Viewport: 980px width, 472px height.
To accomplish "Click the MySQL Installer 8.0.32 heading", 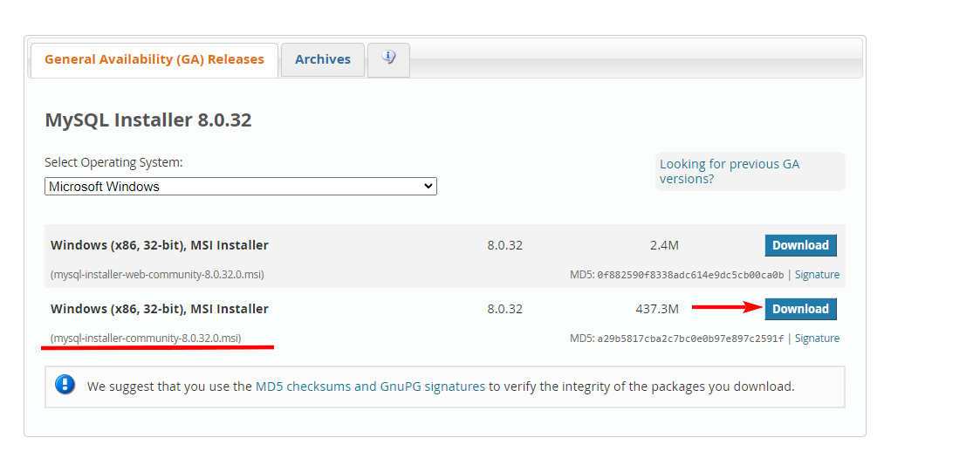I will tap(148, 120).
